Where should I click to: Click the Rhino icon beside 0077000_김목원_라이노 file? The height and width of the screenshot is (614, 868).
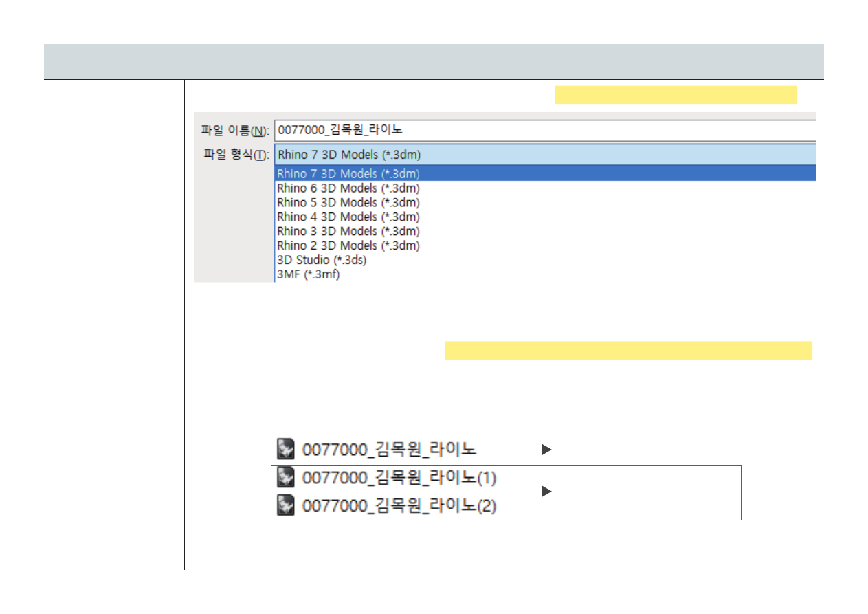(x=285, y=450)
